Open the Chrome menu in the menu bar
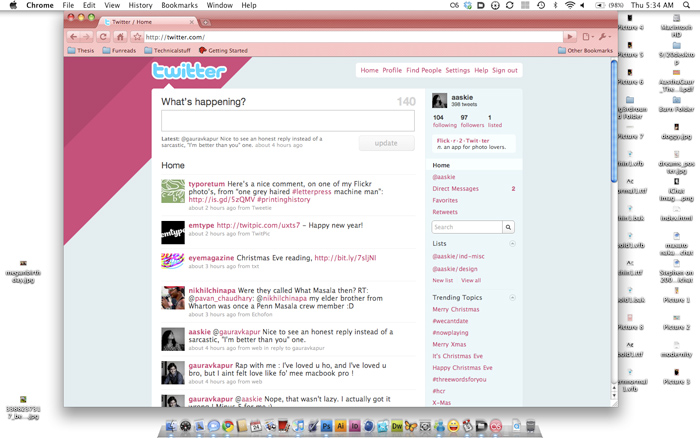This screenshot has height=438, width=700. pyautogui.click(x=40, y=5)
